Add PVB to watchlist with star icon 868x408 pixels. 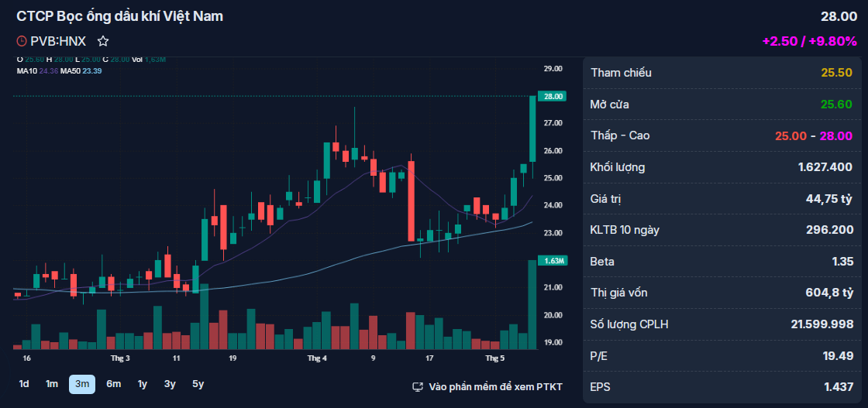[103, 41]
